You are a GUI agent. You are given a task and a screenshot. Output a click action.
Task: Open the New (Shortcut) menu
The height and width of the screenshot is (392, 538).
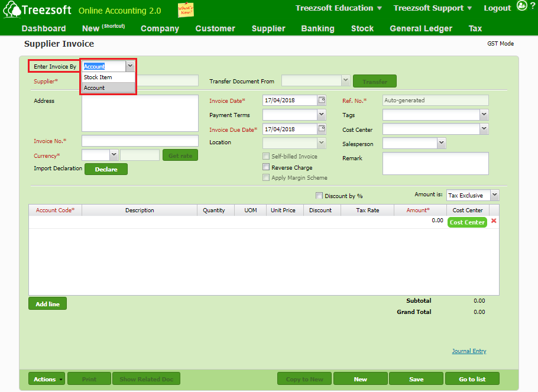pos(103,28)
